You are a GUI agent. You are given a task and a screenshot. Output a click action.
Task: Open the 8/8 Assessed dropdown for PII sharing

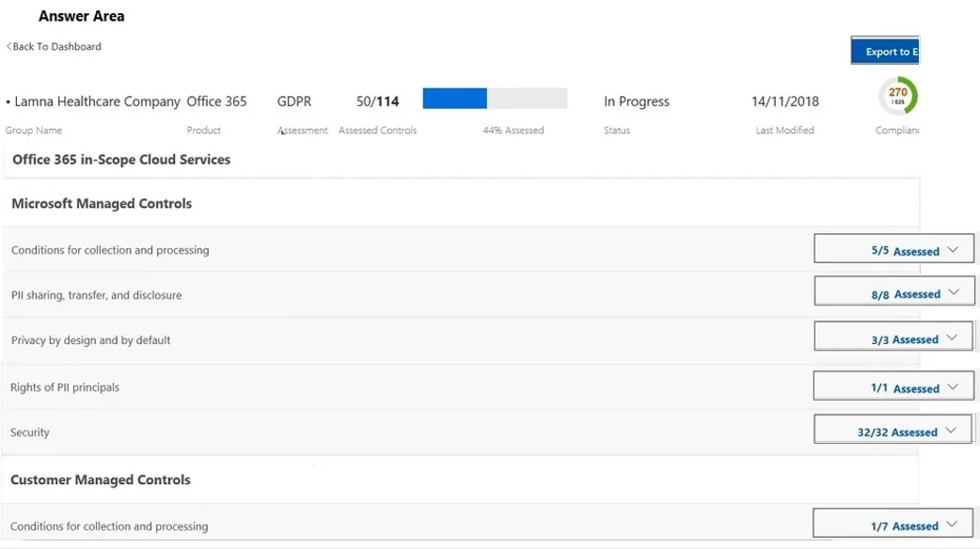click(x=893, y=291)
